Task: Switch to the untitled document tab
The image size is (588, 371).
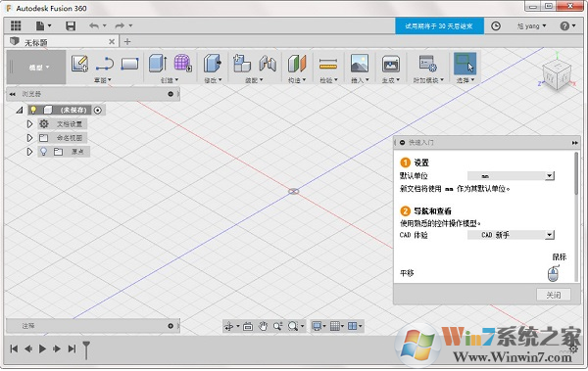Action: click(62, 41)
